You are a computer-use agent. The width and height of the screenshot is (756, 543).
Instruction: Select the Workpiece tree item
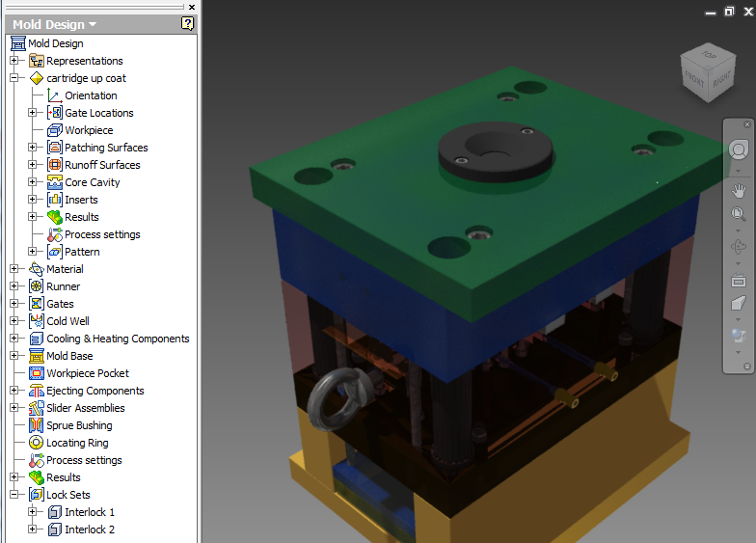(89, 130)
